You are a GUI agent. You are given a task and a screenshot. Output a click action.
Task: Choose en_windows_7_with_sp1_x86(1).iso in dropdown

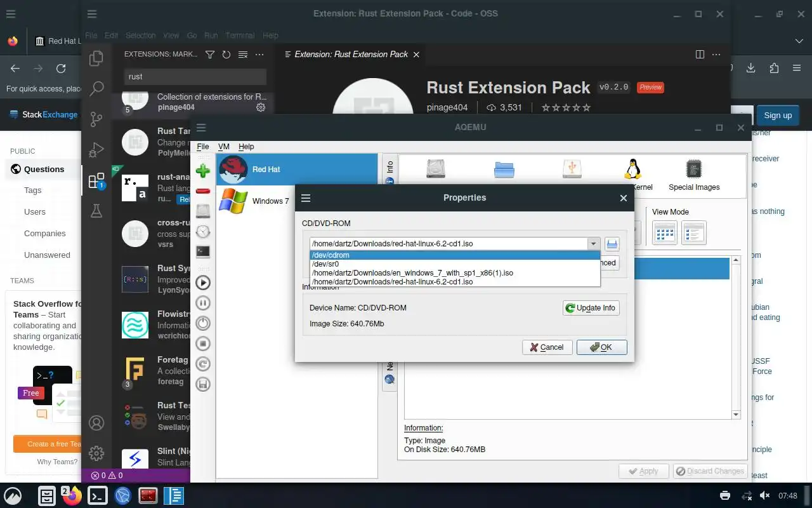454,273
